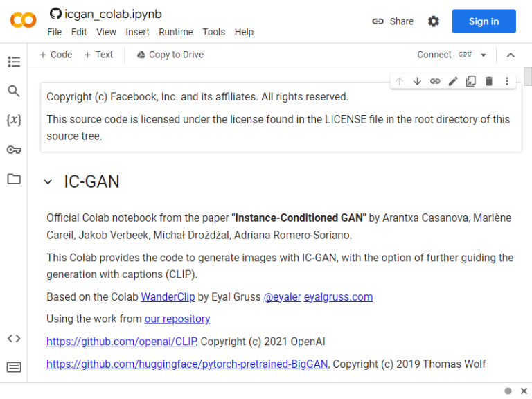Click the gray status dot indicator
Viewport: 532px width, 399px height.
pos(508,391)
